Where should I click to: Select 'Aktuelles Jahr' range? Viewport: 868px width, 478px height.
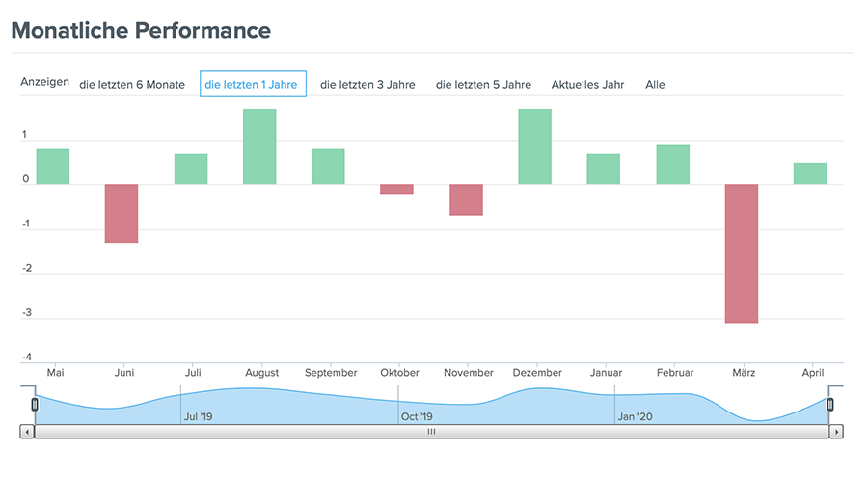point(587,85)
